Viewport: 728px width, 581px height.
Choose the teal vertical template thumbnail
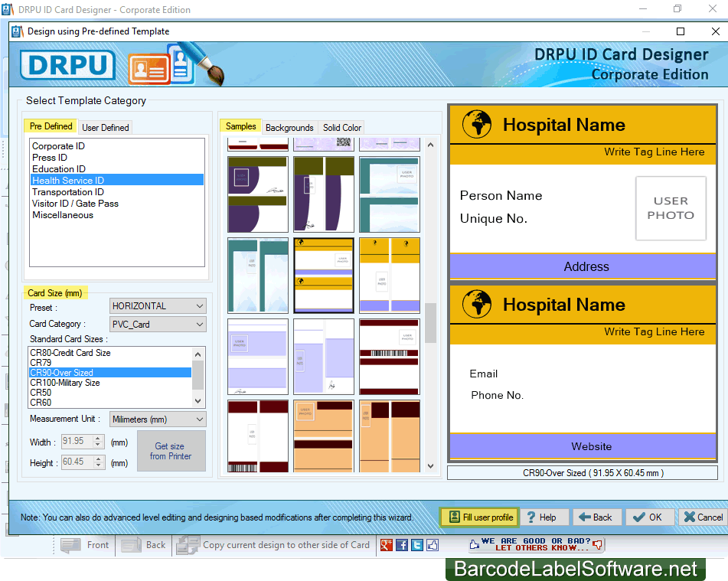pyautogui.click(x=258, y=276)
